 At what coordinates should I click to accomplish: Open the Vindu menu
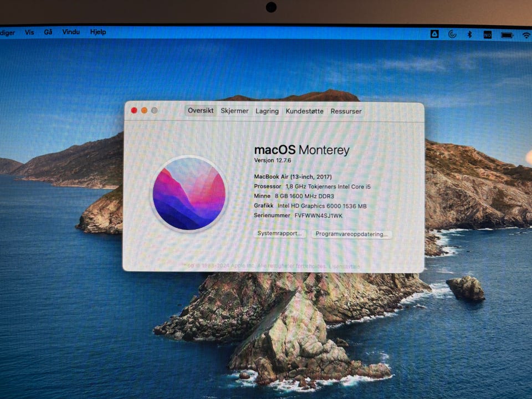pos(71,32)
